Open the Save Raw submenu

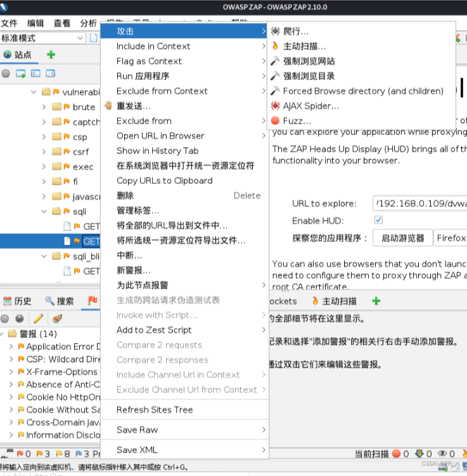(184, 430)
